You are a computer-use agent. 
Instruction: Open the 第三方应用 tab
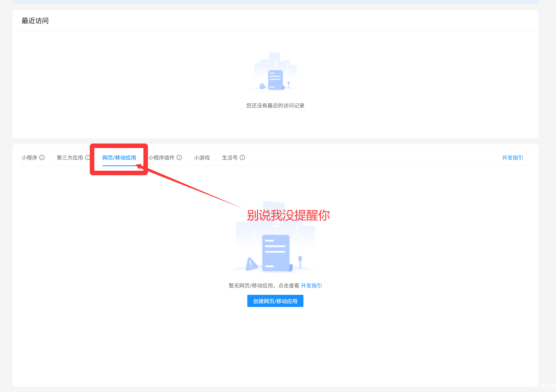(x=70, y=158)
